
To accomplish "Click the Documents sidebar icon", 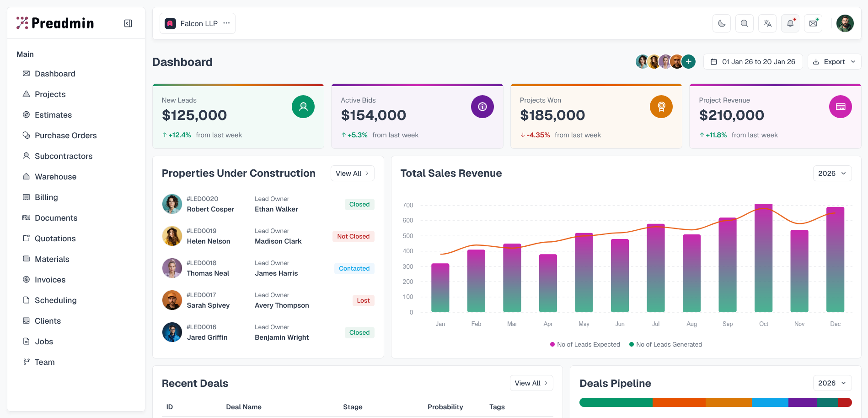I will pyautogui.click(x=27, y=217).
